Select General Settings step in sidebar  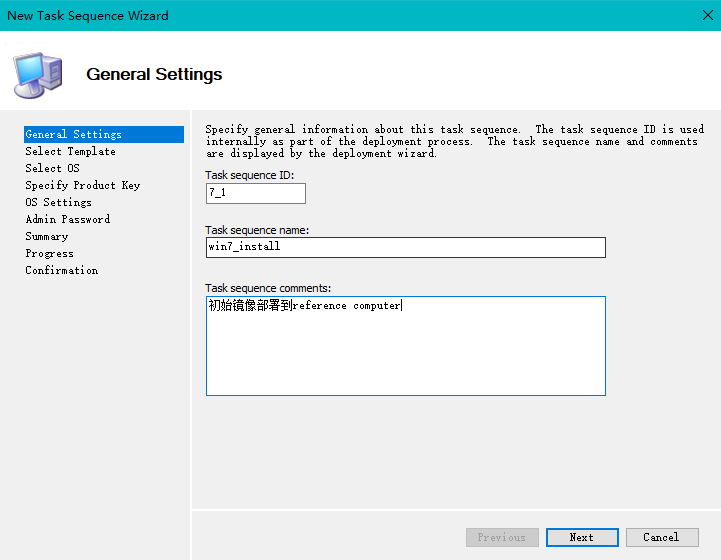pyautogui.click(x=104, y=134)
